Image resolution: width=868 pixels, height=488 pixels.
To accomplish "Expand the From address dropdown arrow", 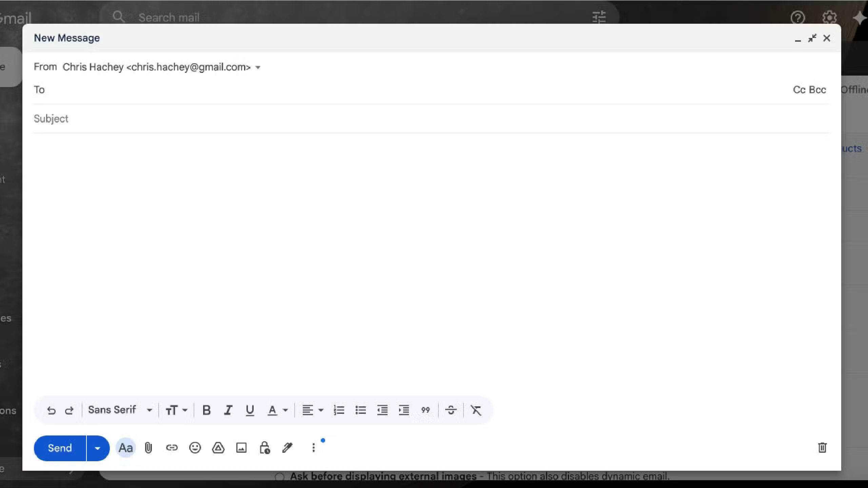I will 258,67.
